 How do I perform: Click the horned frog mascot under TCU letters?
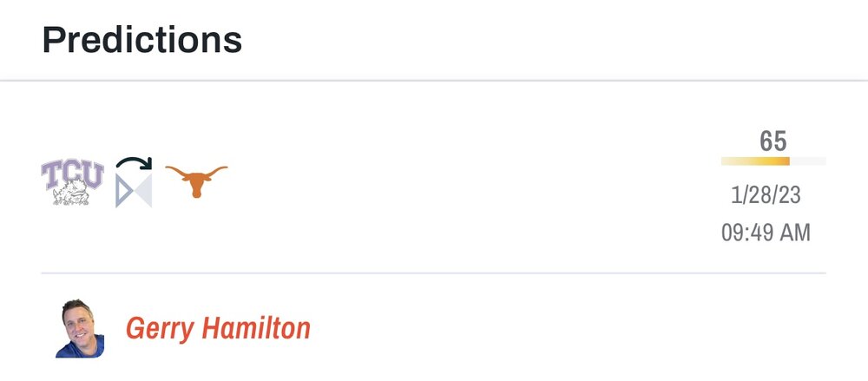pos(75,195)
